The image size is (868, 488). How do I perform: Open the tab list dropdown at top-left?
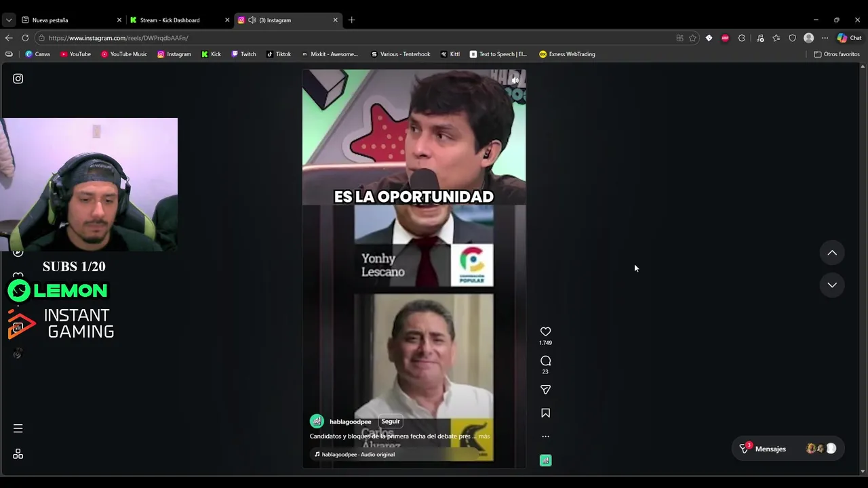pos(8,20)
